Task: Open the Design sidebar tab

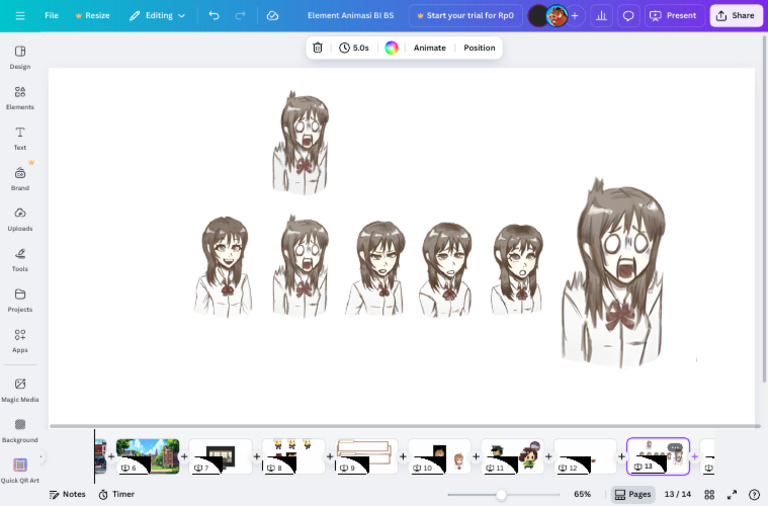Action: tap(20, 57)
